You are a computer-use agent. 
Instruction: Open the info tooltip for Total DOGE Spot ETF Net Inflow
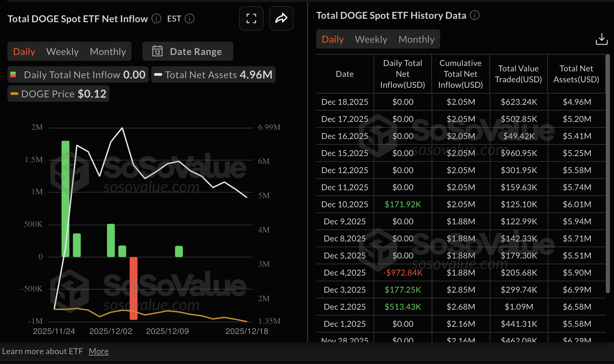tap(156, 19)
